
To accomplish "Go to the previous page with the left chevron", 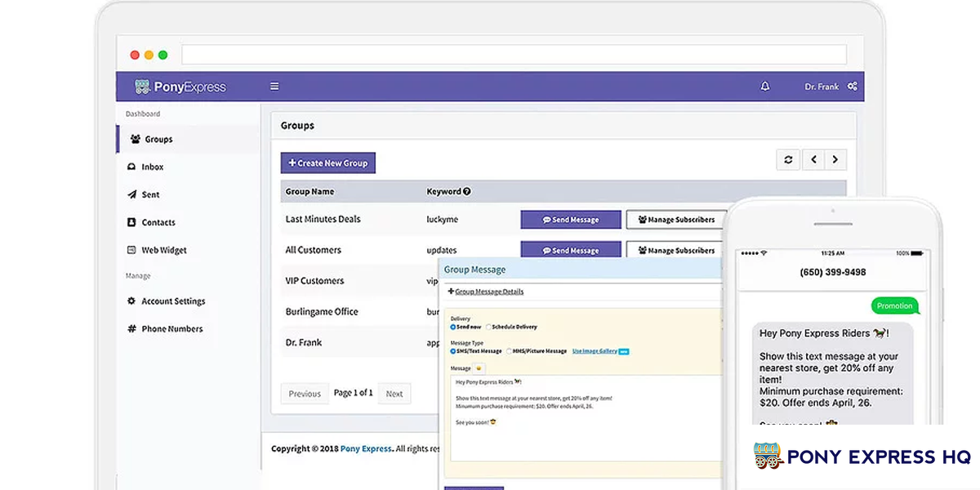I will pos(813,160).
